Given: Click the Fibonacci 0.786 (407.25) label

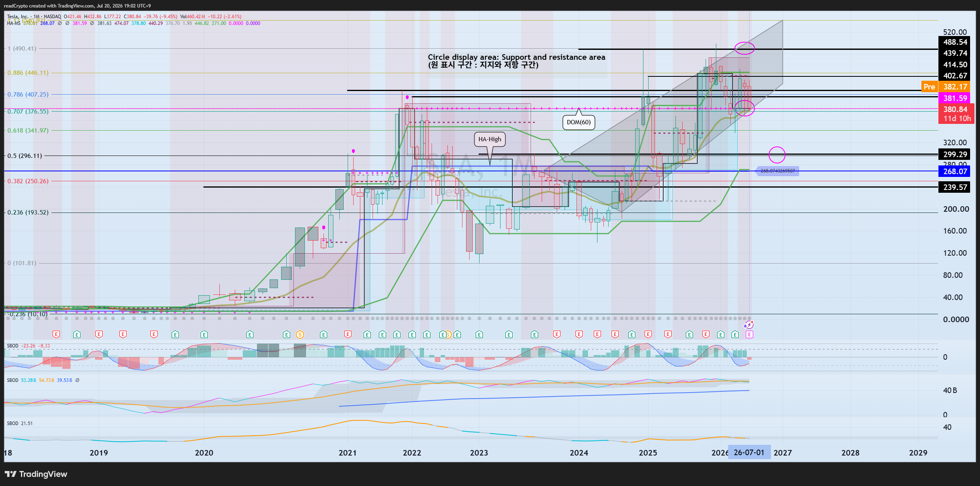Looking at the screenshot, I should [x=28, y=95].
